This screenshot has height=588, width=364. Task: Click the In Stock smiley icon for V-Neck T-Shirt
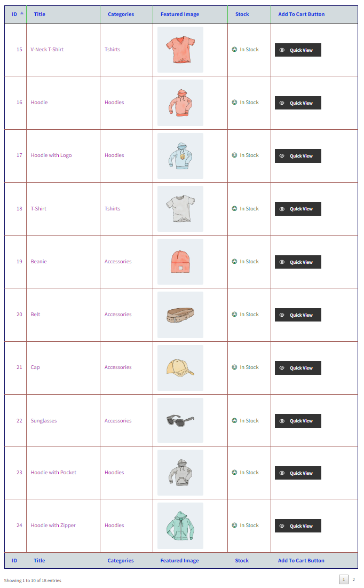pos(235,50)
